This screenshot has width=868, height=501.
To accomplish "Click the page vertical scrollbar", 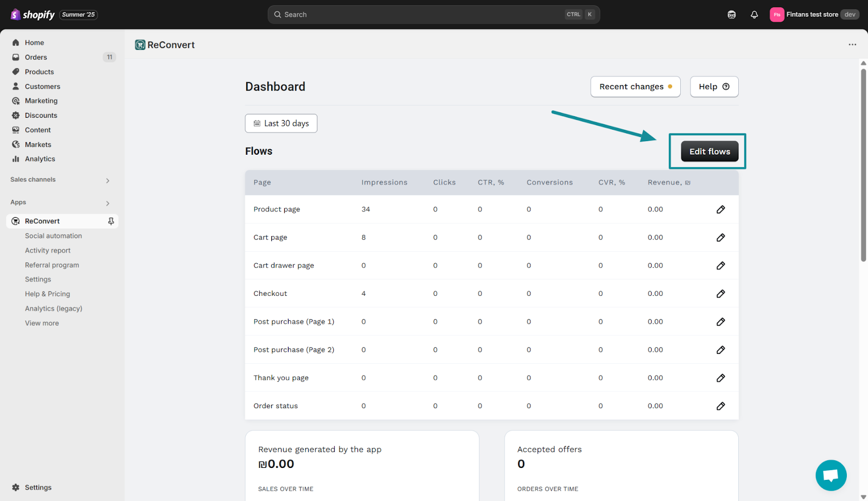I will click(x=863, y=165).
